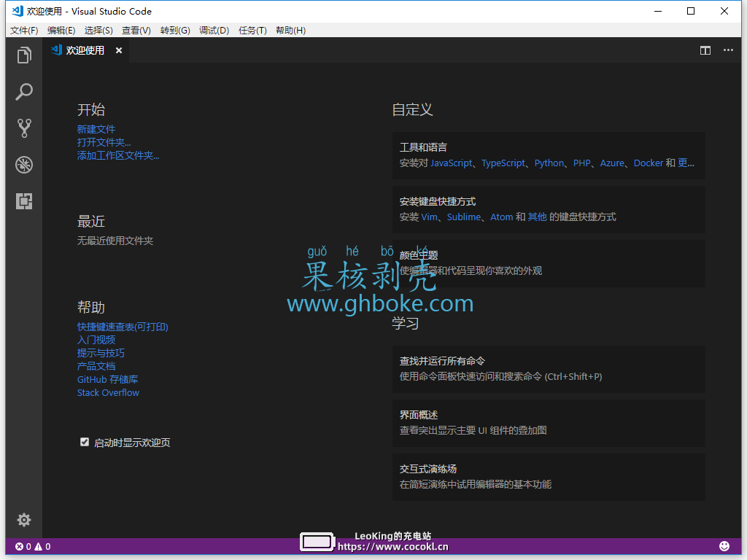Click the split editor icon

705,50
